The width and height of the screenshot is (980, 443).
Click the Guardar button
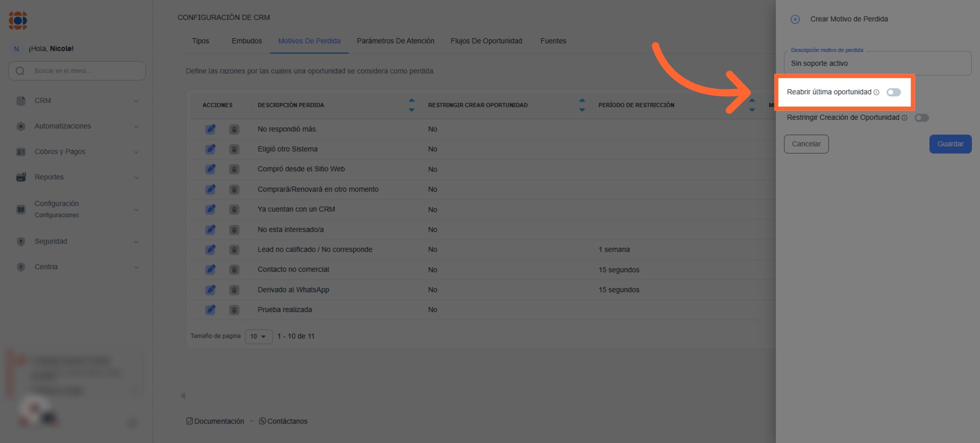tap(950, 144)
